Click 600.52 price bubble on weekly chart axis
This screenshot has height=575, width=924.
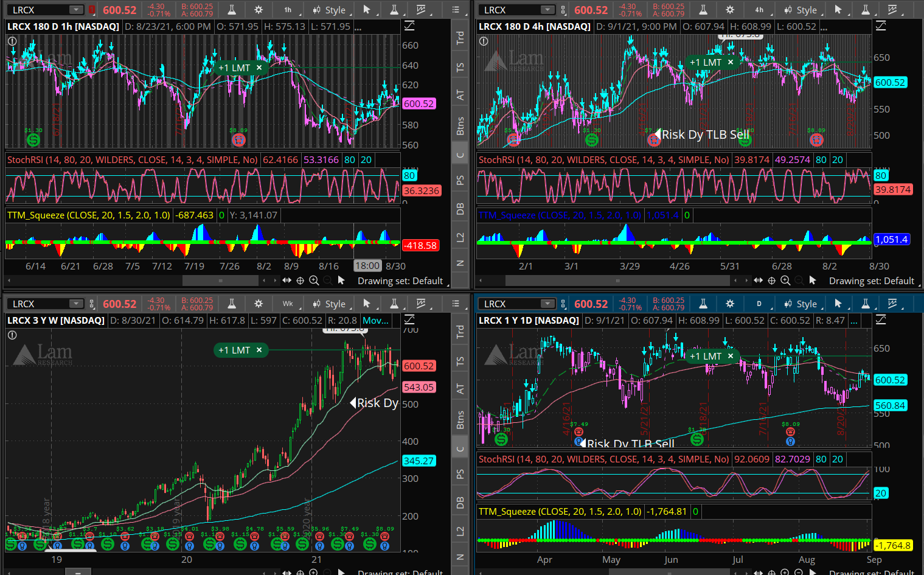click(x=419, y=366)
